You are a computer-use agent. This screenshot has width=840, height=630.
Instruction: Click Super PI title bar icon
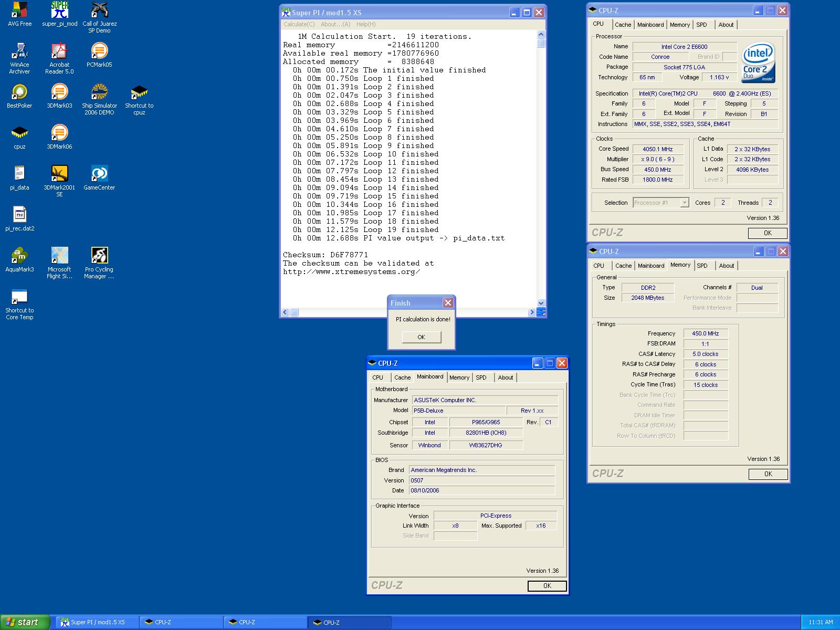(x=286, y=12)
